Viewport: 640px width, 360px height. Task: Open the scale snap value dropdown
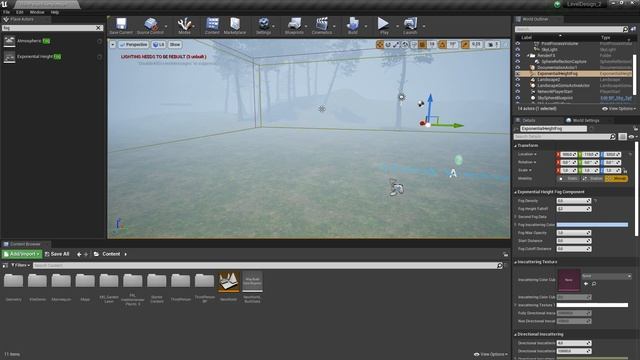click(x=476, y=44)
